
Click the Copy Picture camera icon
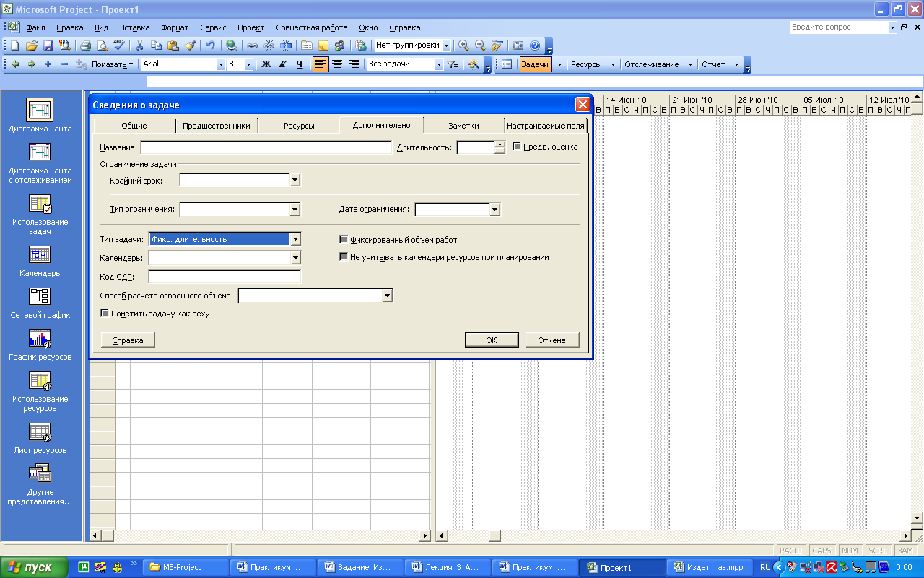click(x=518, y=45)
